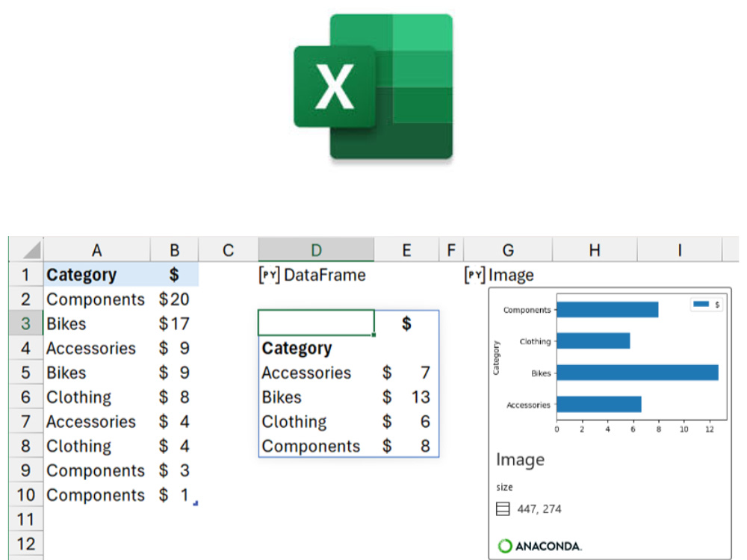Click the $ 3 value in row 9
This screenshot has height=560, width=747.
[x=174, y=470]
